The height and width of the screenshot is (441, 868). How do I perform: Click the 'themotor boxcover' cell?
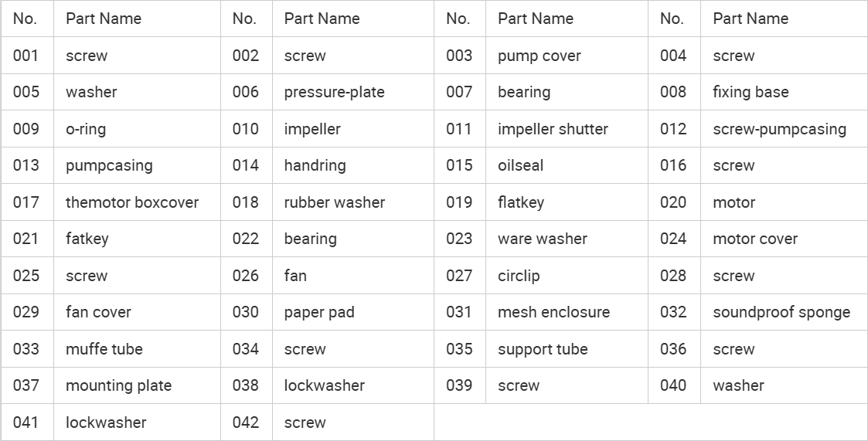point(132,202)
